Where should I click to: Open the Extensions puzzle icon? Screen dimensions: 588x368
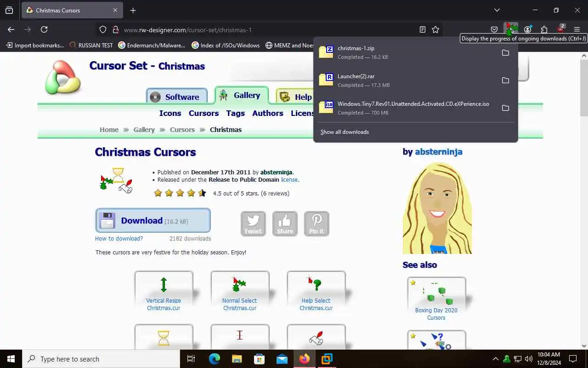544,29
